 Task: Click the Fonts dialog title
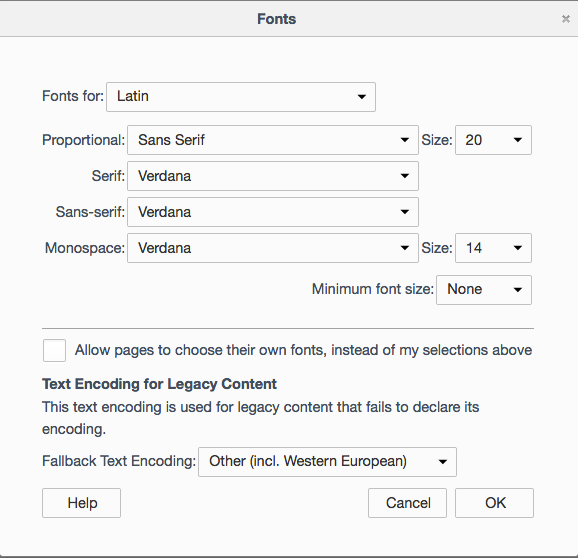[276, 19]
